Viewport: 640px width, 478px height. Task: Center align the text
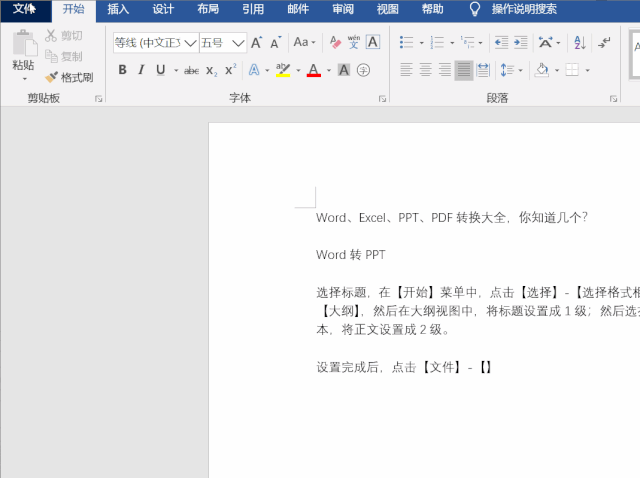(425, 70)
